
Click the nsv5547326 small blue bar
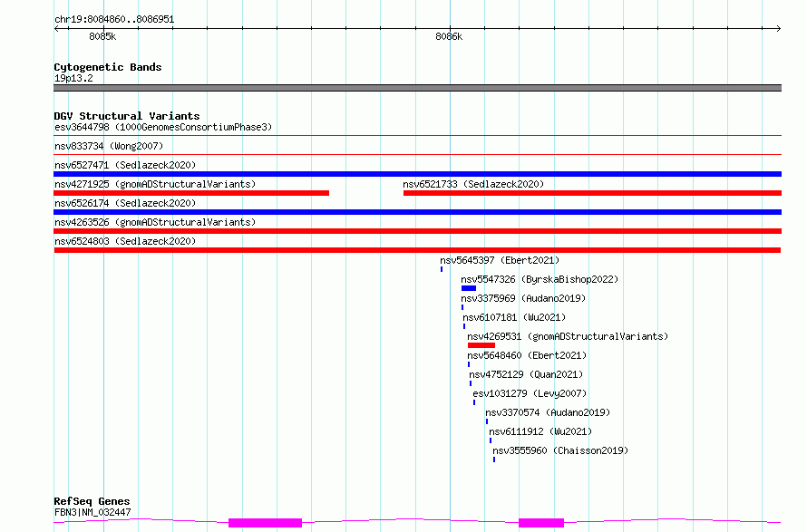tap(469, 288)
